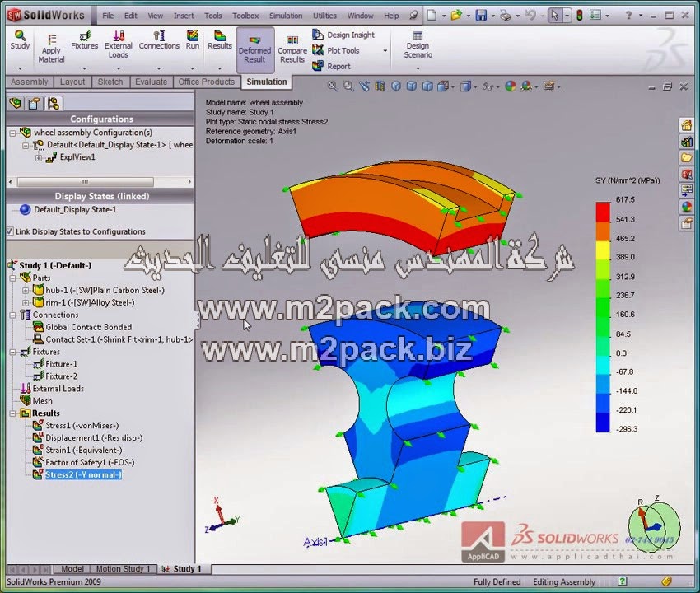Image resolution: width=700 pixels, height=593 pixels.
Task: Expand the Fixtures dropdown arrow
Action: pyautogui.click(x=84, y=68)
